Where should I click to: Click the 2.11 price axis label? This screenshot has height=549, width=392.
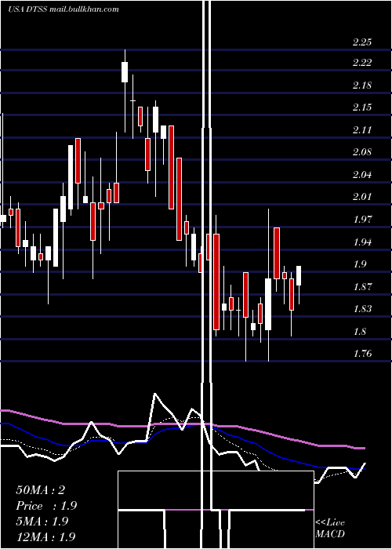pyautogui.click(x=362, y=130)
